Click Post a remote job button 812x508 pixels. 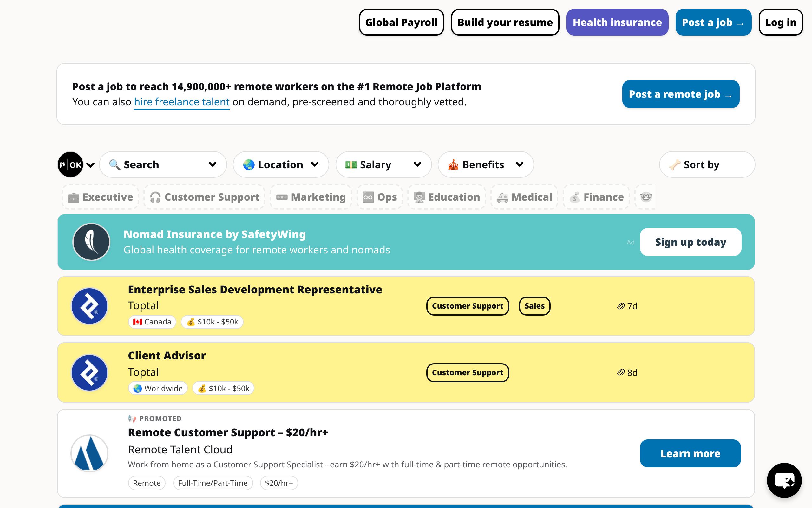(681, 94)
